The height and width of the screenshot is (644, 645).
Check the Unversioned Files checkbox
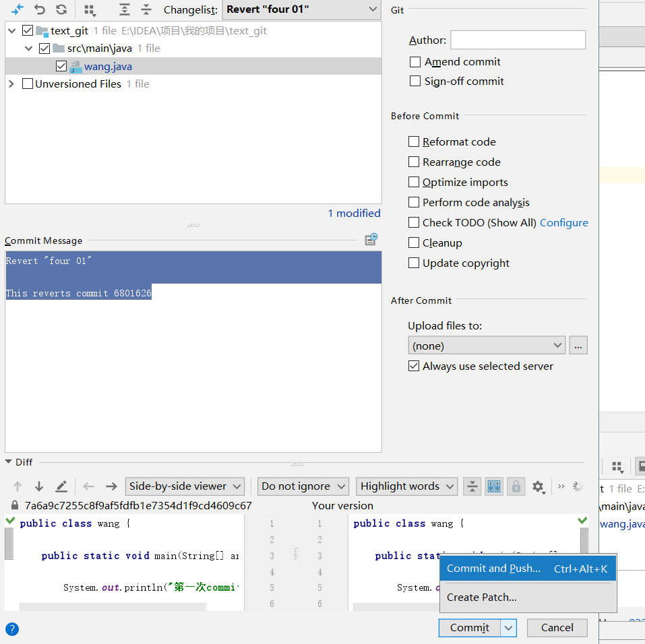(28, 84)
